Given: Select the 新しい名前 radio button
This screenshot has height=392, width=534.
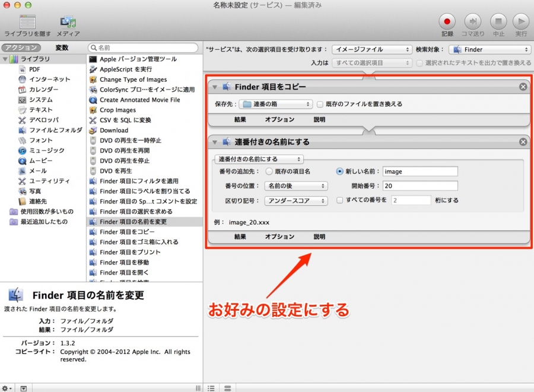Looking at the screenshot, I should tap(339, 171).
